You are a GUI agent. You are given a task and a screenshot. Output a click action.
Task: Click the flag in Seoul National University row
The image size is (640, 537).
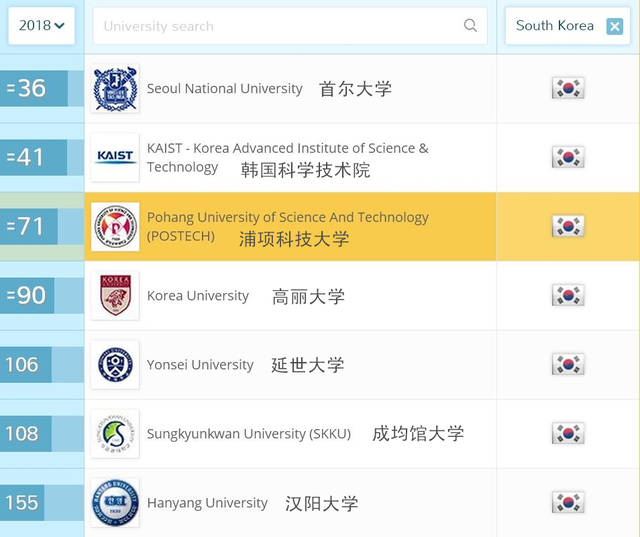[x=568, y=88]
